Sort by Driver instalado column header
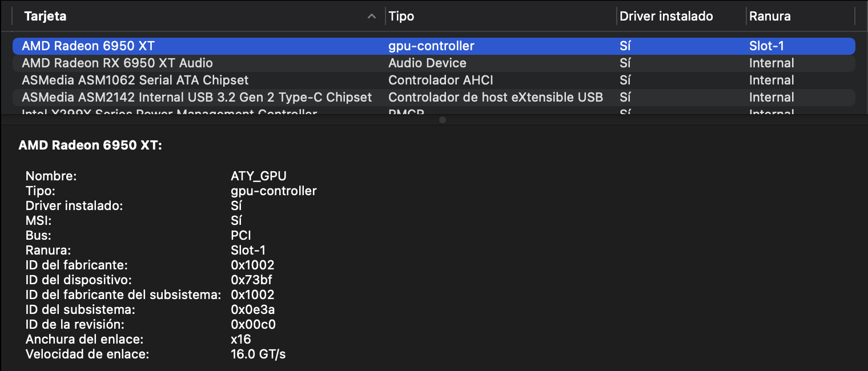 click(x=682, y=17)
